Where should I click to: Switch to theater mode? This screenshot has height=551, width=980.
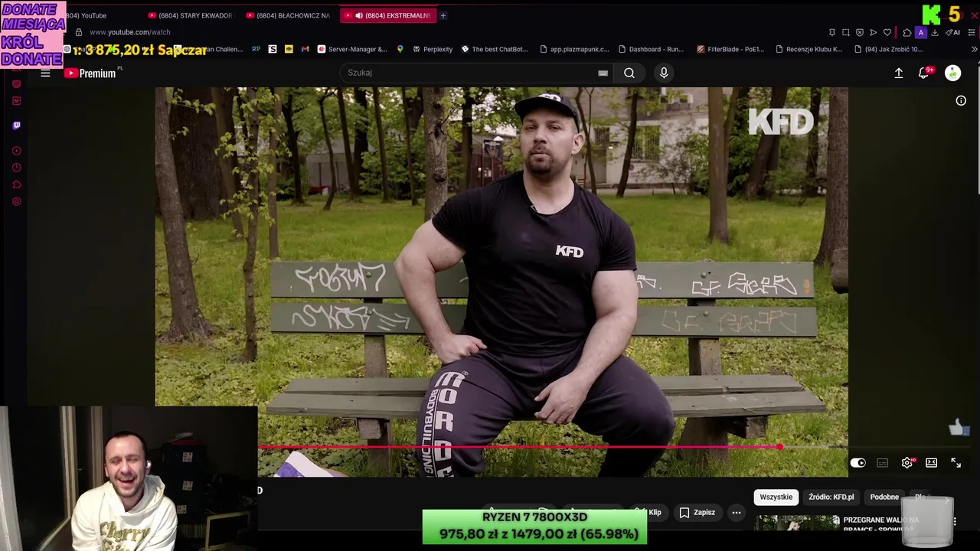931,463
